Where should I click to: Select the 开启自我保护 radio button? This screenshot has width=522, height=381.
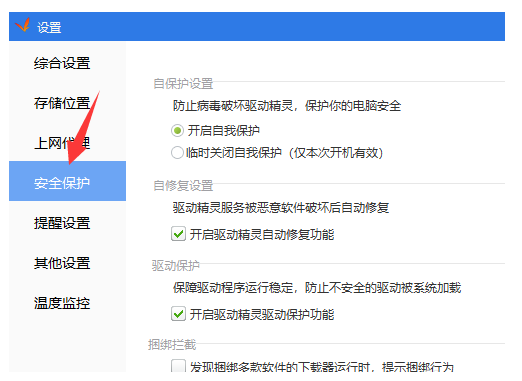tap(177, 130)
